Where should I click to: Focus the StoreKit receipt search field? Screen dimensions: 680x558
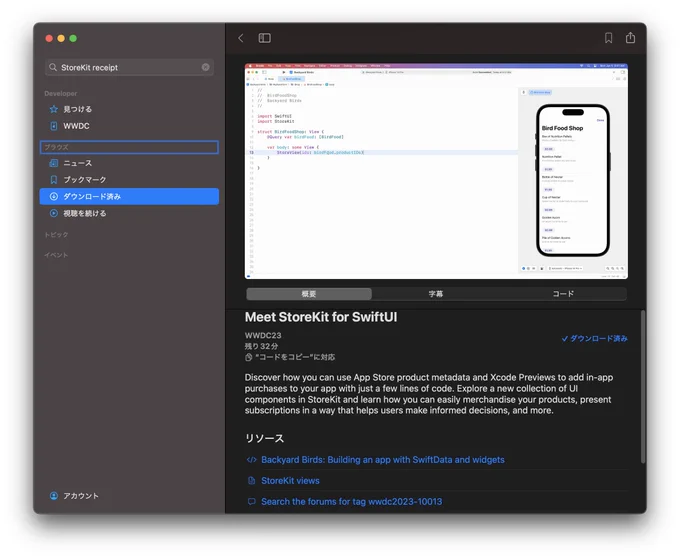129,67
